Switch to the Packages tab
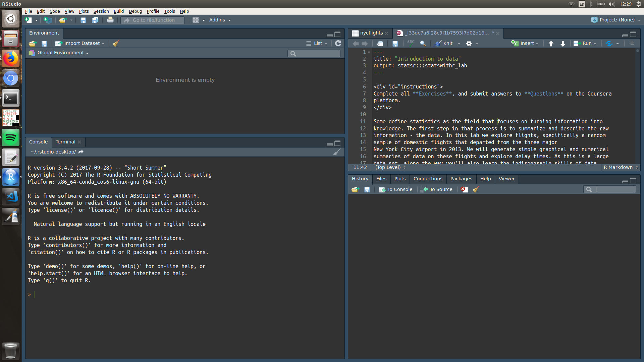This screenshot has width=644, height=362. (x=461, y=179)
